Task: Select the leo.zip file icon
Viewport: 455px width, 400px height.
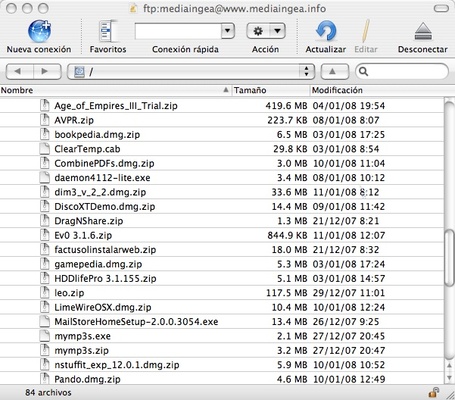Action: click(x=45, y=292)
